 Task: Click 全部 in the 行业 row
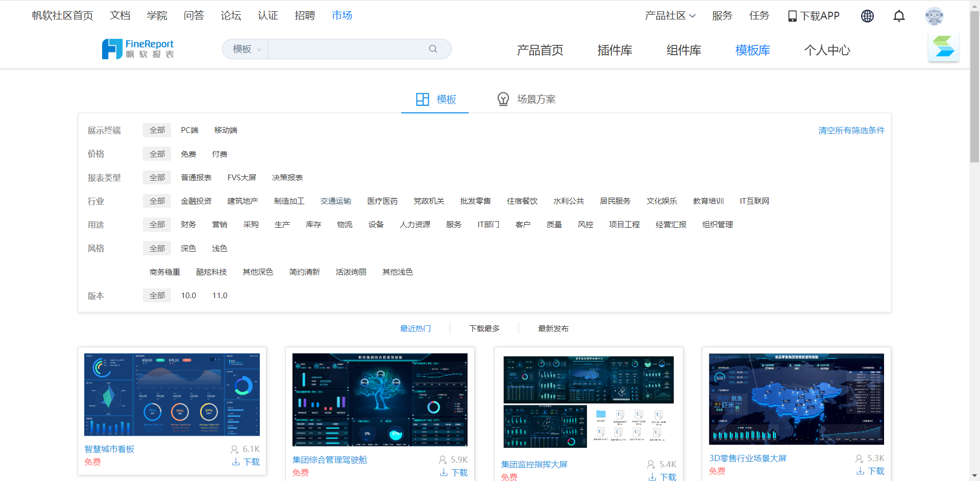tap(157, 201)
